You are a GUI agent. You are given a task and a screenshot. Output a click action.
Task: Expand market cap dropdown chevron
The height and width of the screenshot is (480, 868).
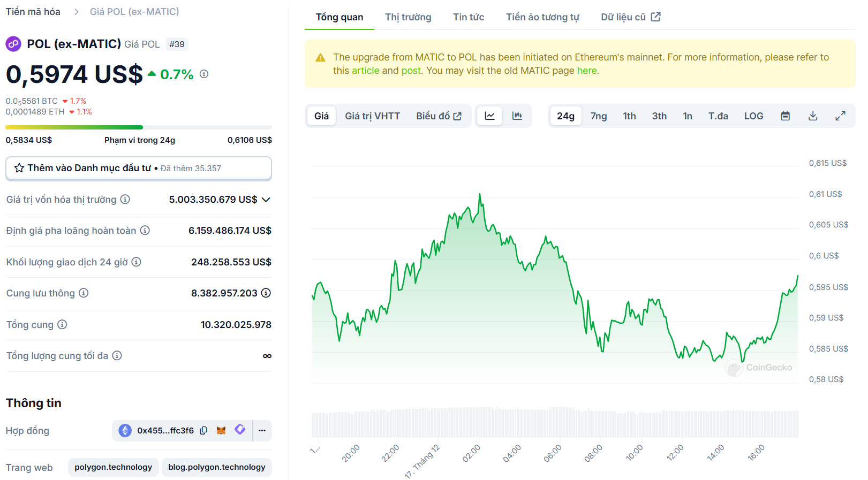coord(266,200)
